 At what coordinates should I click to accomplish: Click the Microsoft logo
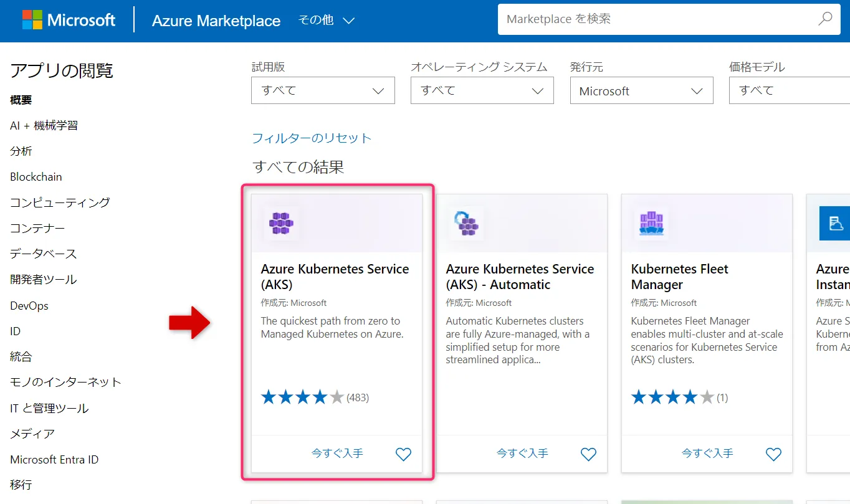pos(69,20)
